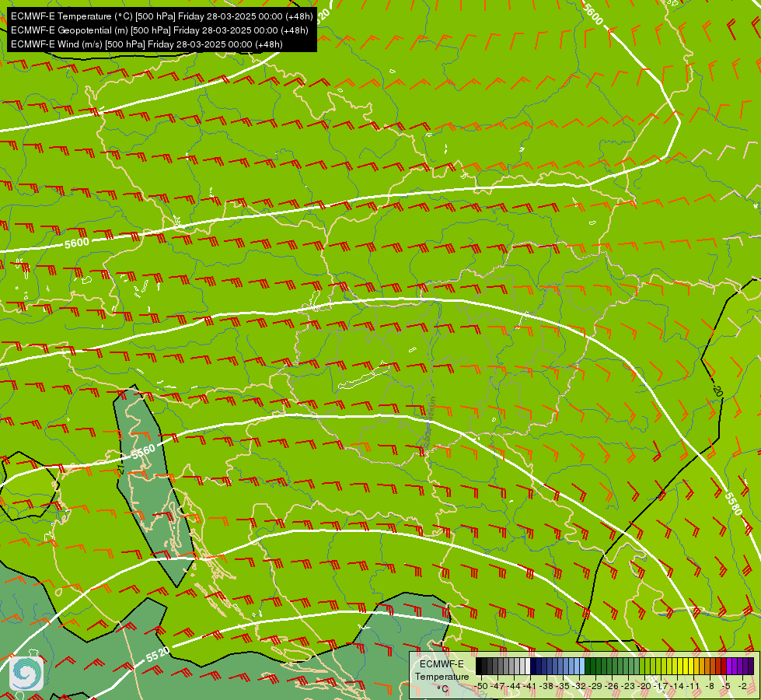Click the 5580 geopotential contour label
This screenshot has height=700, width=761.
click(x=733, y=502)
